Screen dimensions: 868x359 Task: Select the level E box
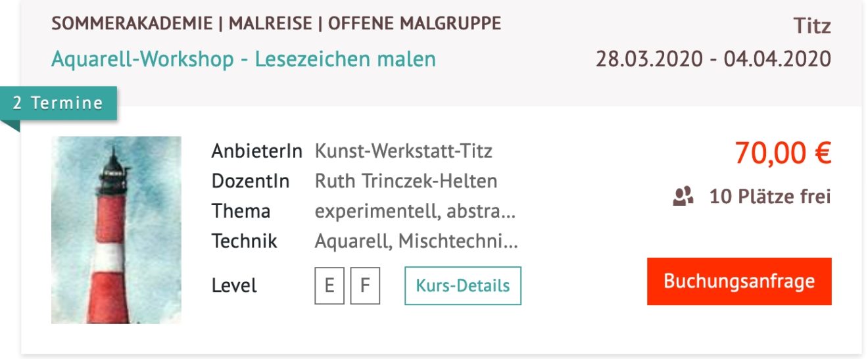tap(329, 285)
